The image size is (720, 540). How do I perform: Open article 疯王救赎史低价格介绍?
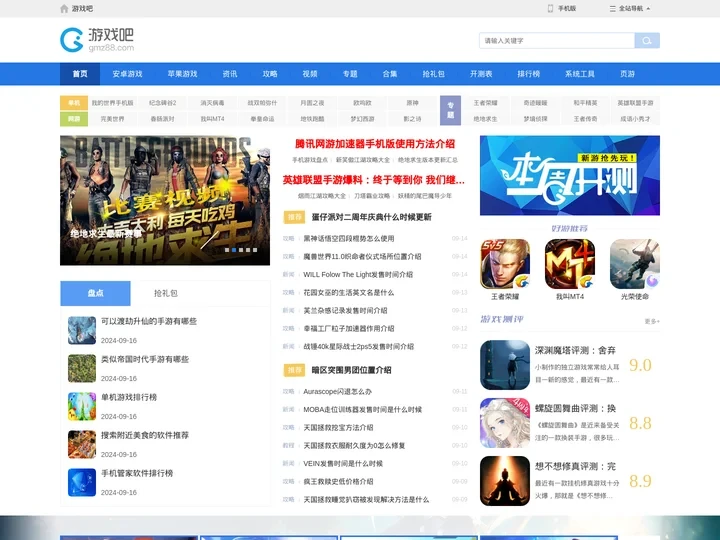point(338,482)
